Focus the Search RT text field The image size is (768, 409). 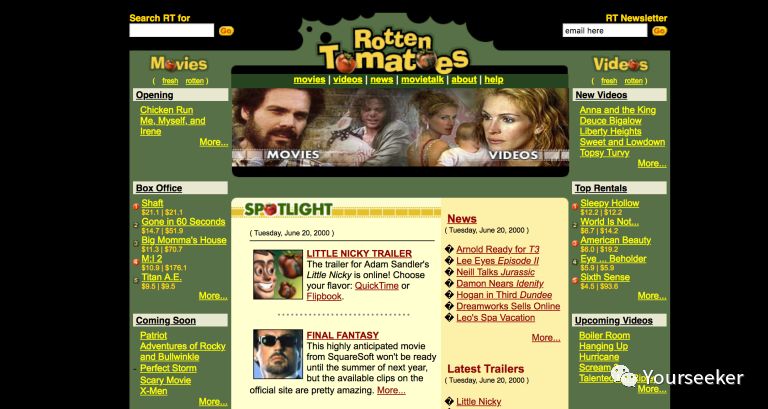pos(171,31)
